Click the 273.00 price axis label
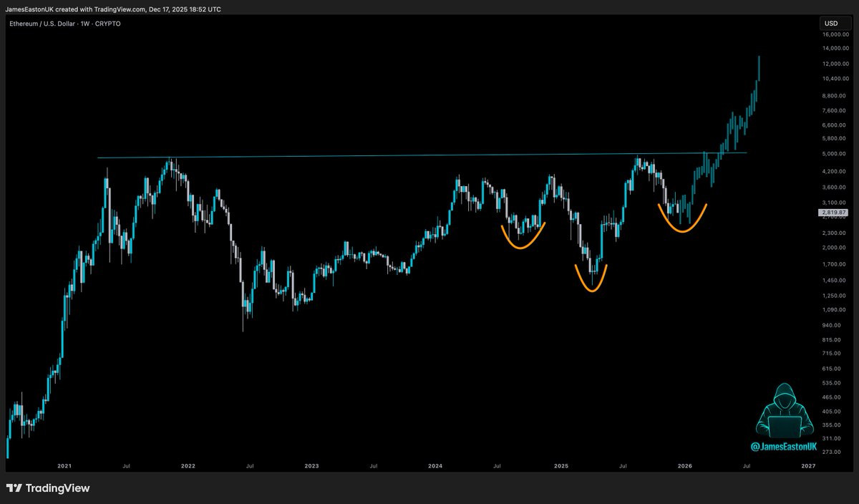 833,452
